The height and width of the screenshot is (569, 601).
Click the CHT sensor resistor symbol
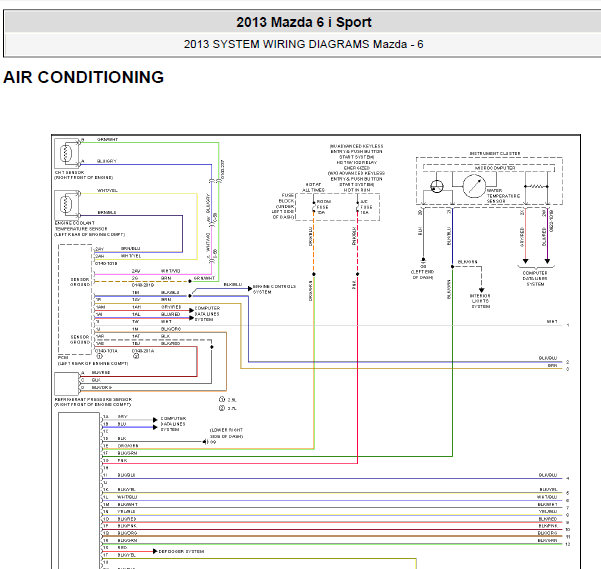(x=66, y=153)
